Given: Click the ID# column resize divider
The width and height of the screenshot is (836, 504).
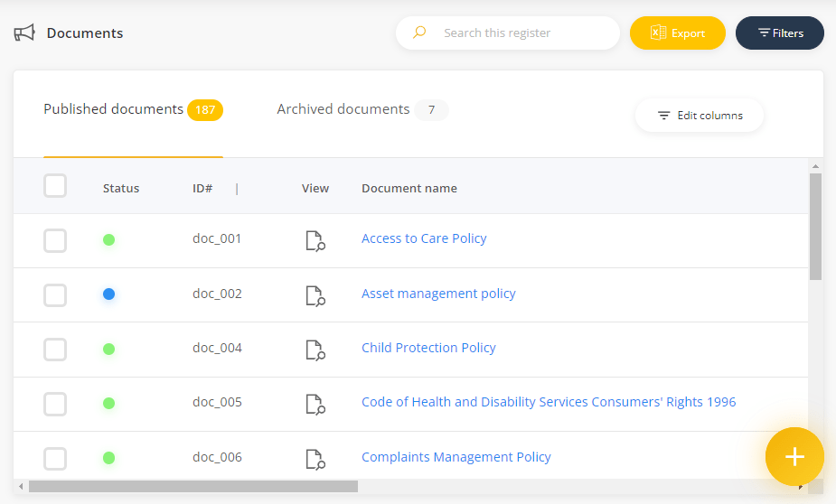Looking at the screenshot, I should 237,189.
